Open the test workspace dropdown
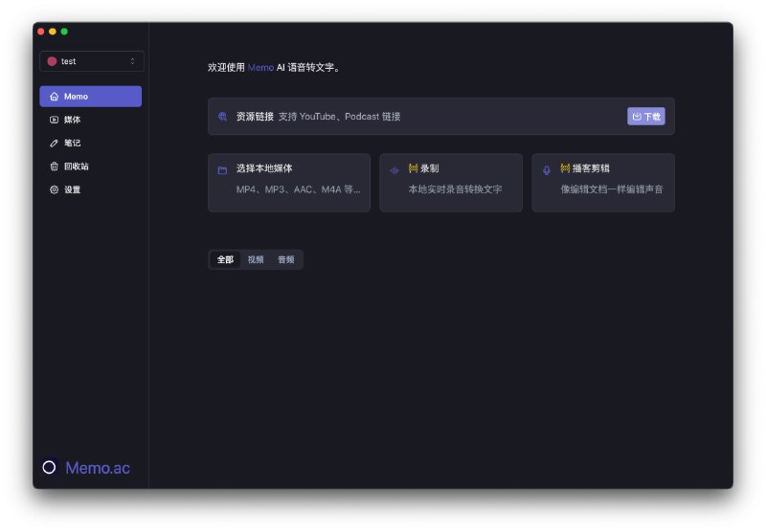 tap(92, 61)
